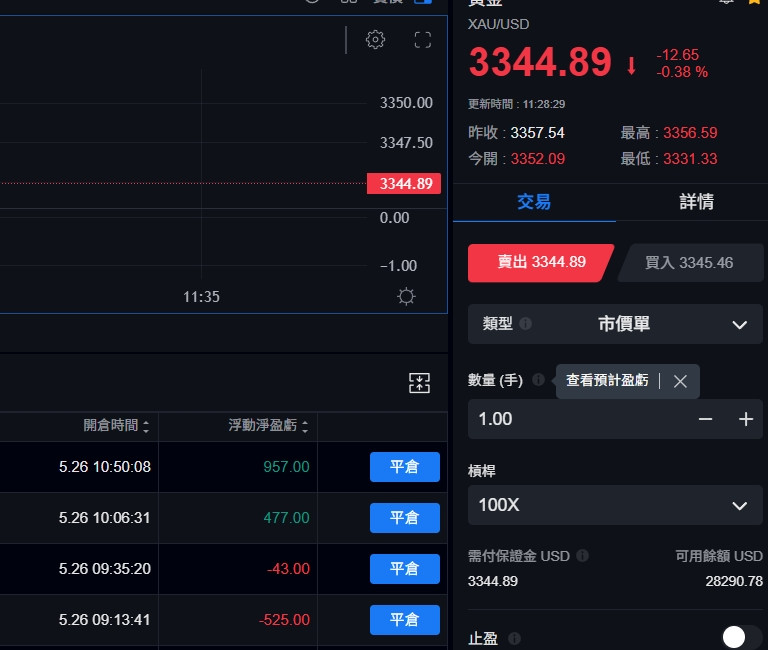The image size is (768, 650).
Task: Switch to the 詳情 tab
Action: [x=697, y=202]
